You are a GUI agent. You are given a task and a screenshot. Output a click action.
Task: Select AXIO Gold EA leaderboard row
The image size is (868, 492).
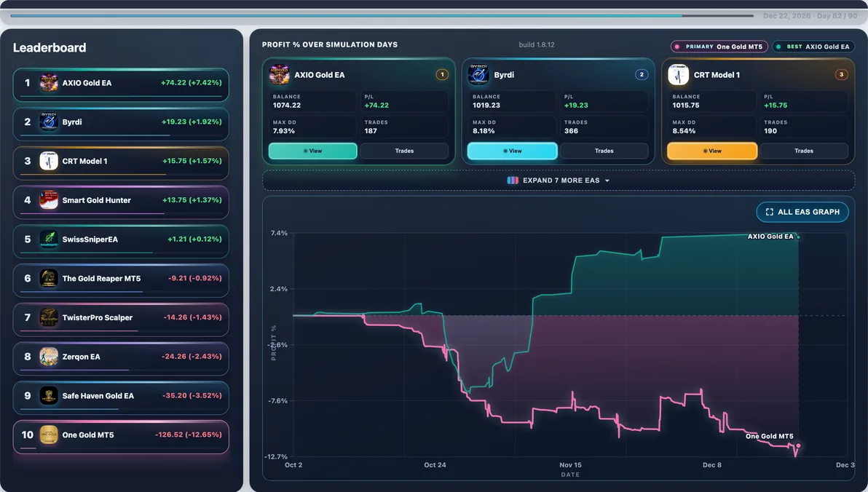pos(121,84)
